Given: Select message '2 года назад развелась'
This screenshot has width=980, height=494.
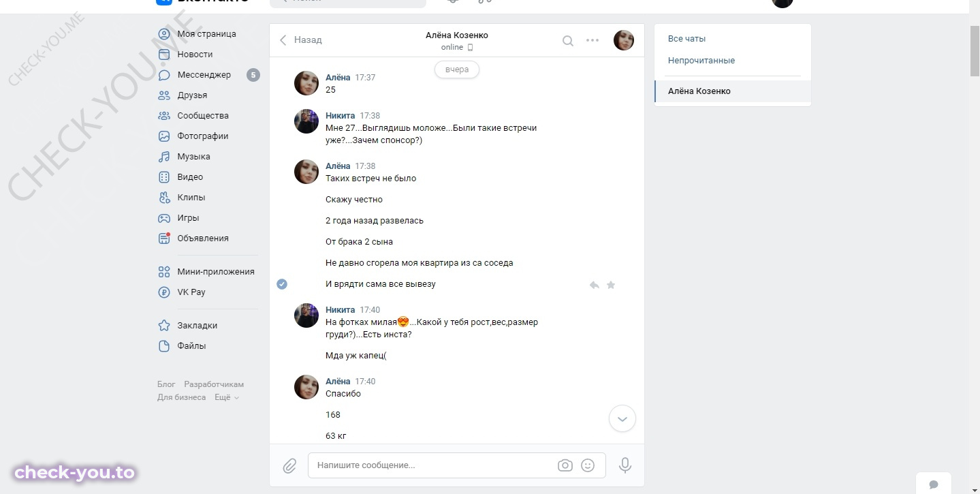Looking at the screenshot, I should [375, 221].
